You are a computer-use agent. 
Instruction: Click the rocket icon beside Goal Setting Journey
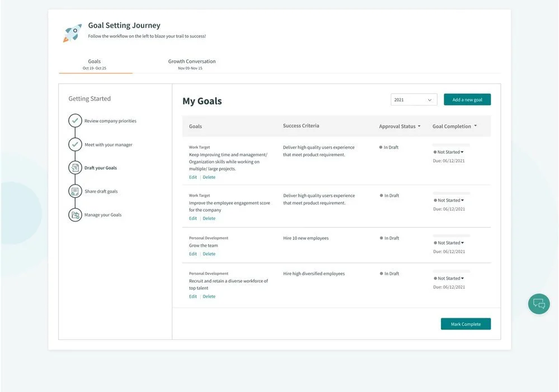pos(72,33)
